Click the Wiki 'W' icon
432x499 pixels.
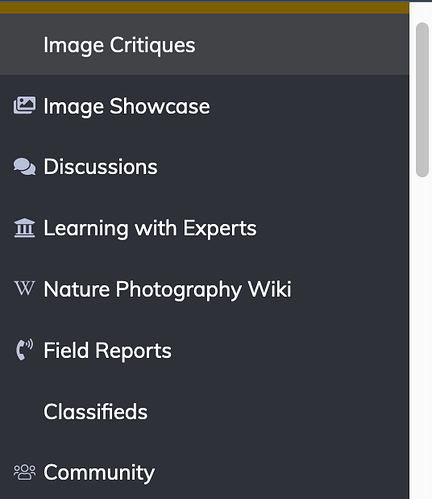(24, 288)
